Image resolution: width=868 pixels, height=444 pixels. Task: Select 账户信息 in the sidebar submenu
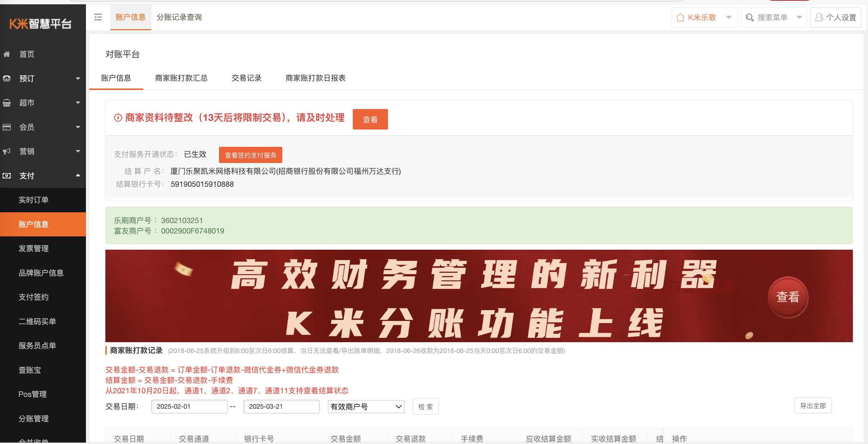pyautogui.click(x=43, y=224)
